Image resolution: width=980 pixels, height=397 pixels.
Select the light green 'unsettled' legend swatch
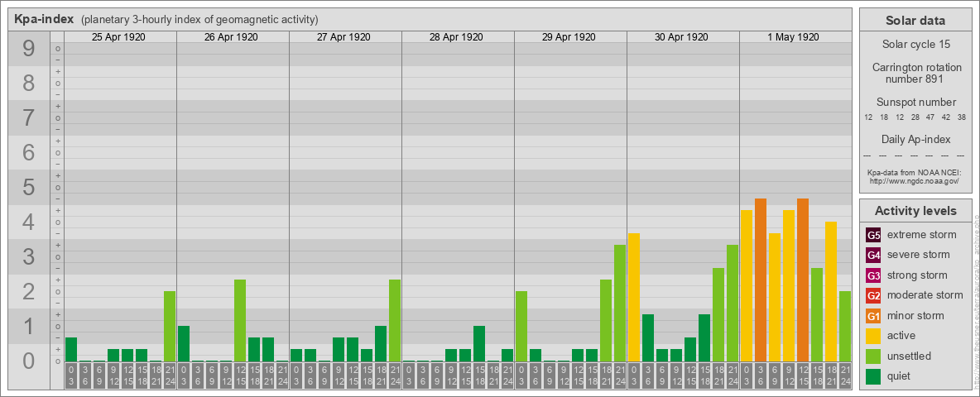tap(874, 356)
